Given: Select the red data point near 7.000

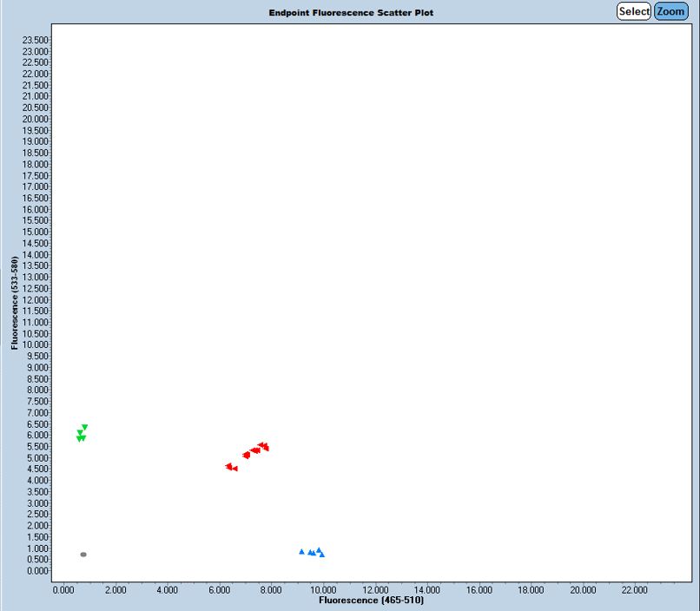Looking at the screenshot, I should click(247, 455).
